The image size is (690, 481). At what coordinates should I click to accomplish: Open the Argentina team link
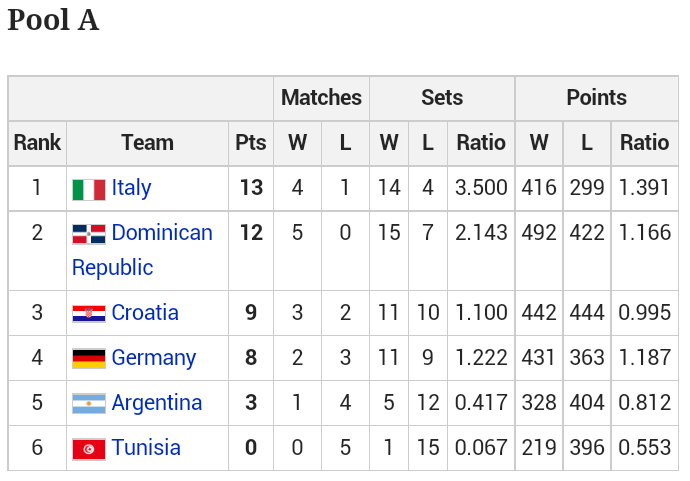click(x=157, y=403)
